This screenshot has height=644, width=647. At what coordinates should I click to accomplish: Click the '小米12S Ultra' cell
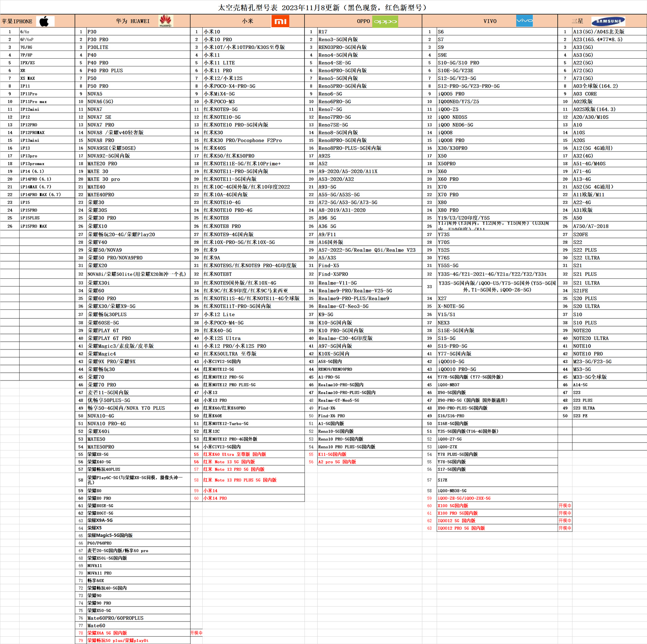(x=254, y=338)
